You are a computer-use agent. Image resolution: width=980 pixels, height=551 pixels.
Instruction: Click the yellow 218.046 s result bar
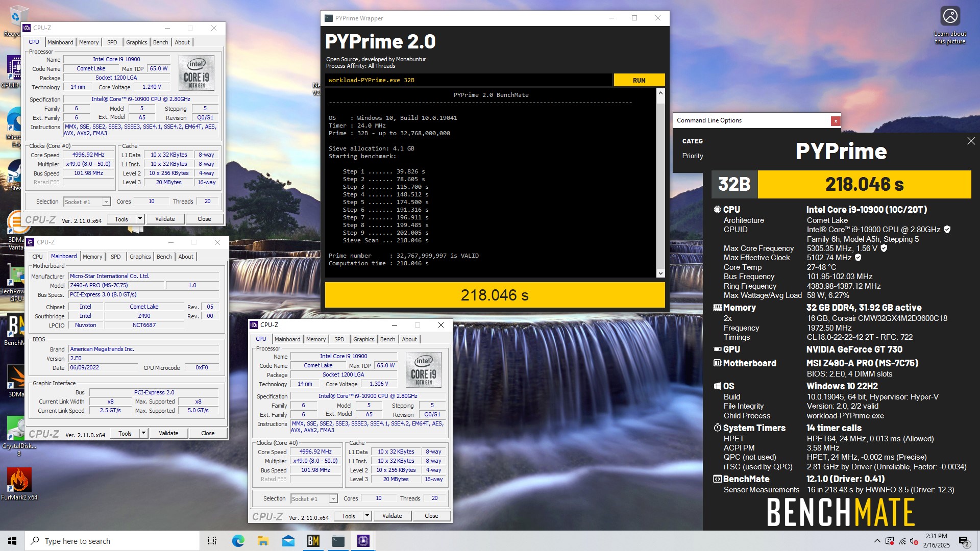pyautogui.click(x=495, y=295)
